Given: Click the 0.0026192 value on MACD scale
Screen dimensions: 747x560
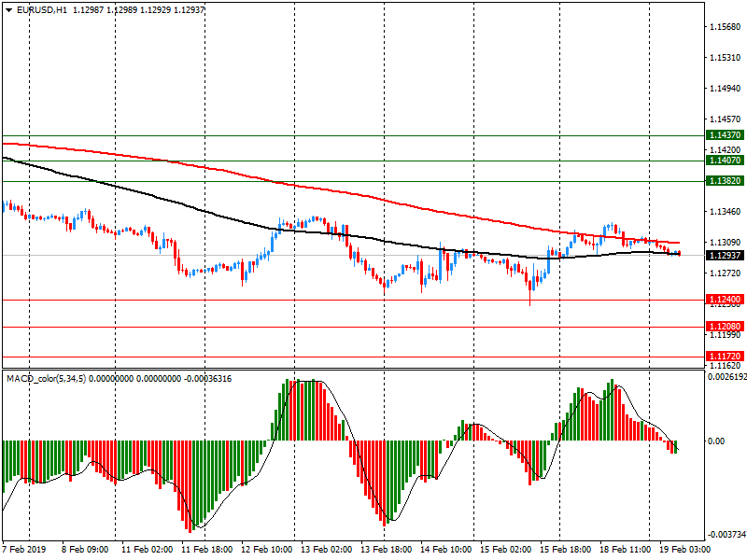Looking at the screenshot, I should (727, 378).
